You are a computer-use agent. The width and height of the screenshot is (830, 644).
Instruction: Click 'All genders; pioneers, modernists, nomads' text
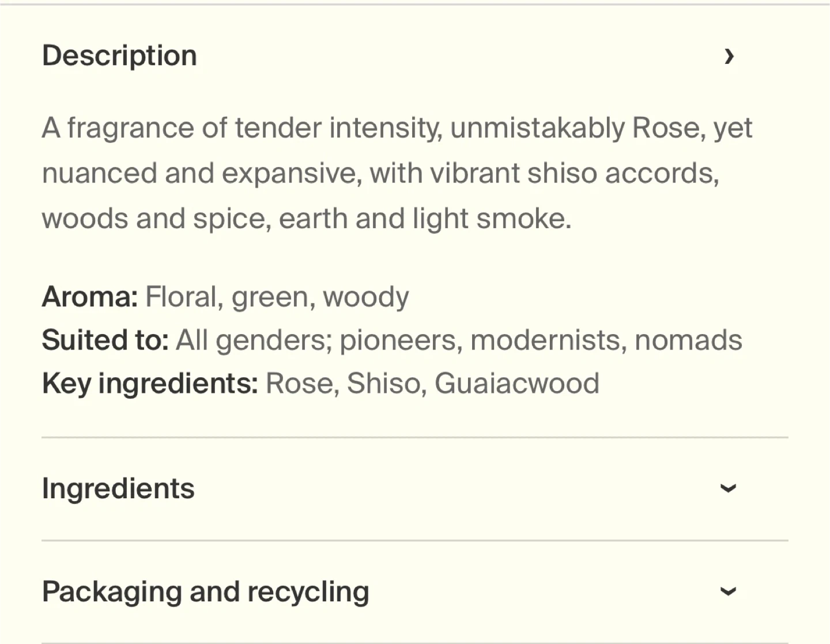[459, 340]
